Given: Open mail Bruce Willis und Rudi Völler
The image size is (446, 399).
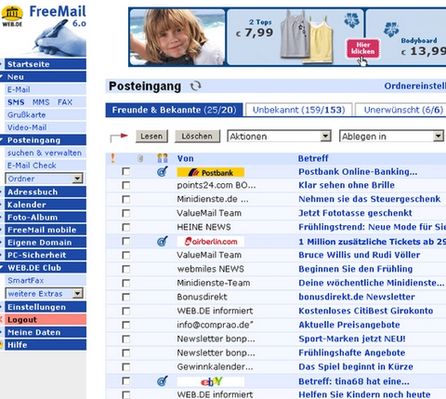Looking at the screenshot, I should (359, 255).
